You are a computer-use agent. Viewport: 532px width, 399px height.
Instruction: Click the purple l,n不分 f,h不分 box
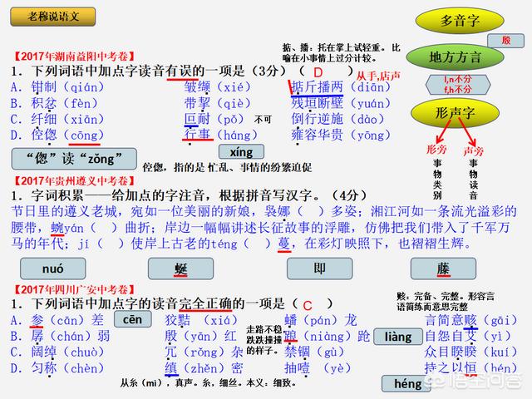coord(457,83)
